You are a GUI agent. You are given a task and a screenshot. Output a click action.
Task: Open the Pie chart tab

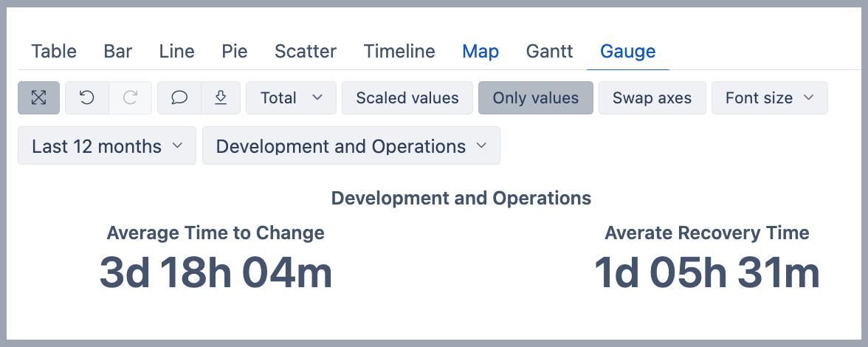(x=235, y=51)
